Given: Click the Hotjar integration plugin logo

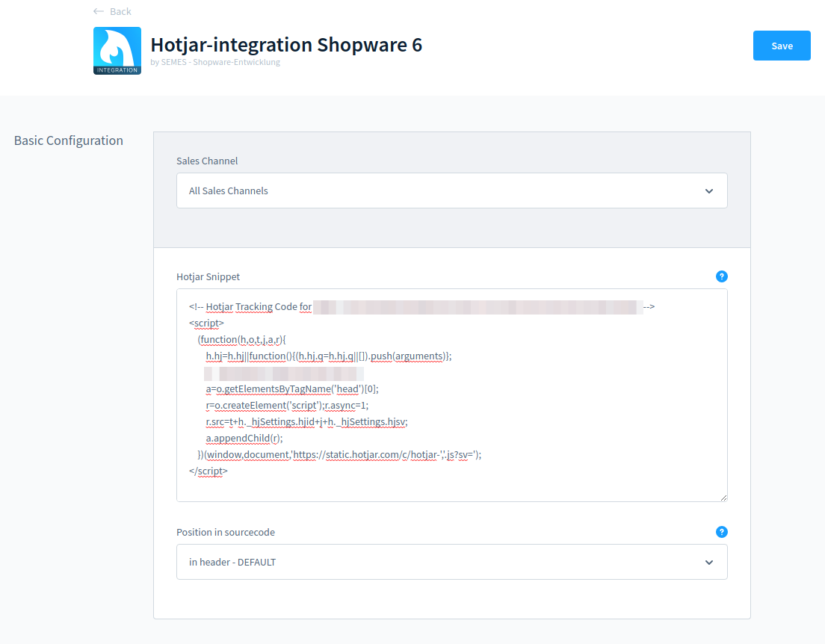Looking at the screenshot, I should pos(117,51).
